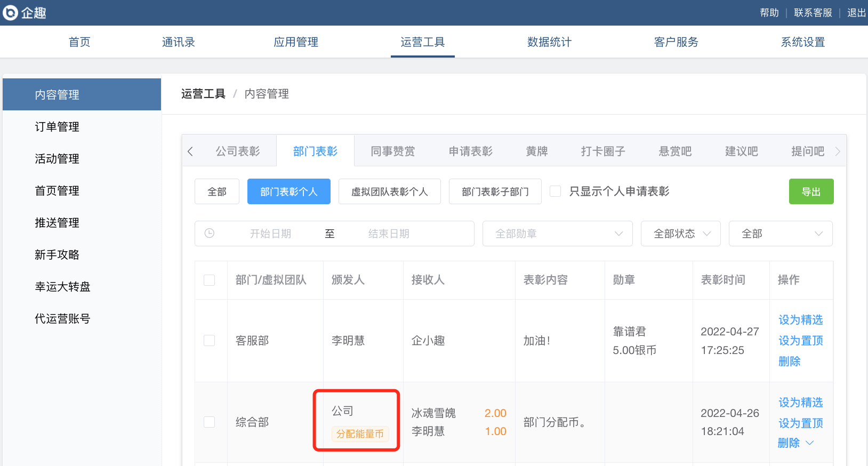Click 删除 in the 综合部 row
The width and height of the screenshot is (868, 466).
[x=789, y=443]
